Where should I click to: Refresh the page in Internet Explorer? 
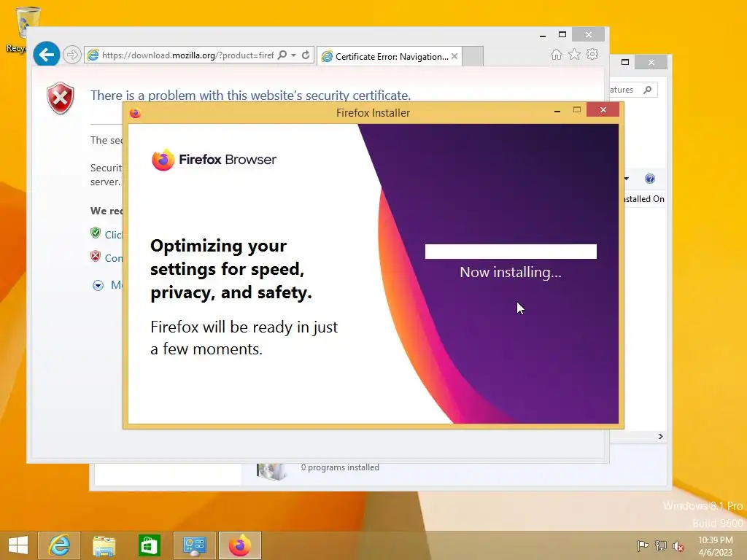coord(306,55)
